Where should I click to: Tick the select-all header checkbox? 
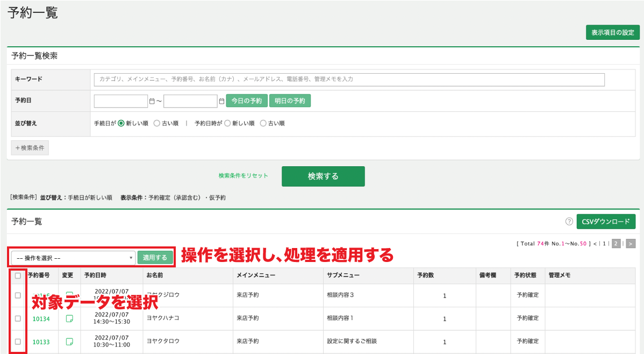tap(18, 276)
